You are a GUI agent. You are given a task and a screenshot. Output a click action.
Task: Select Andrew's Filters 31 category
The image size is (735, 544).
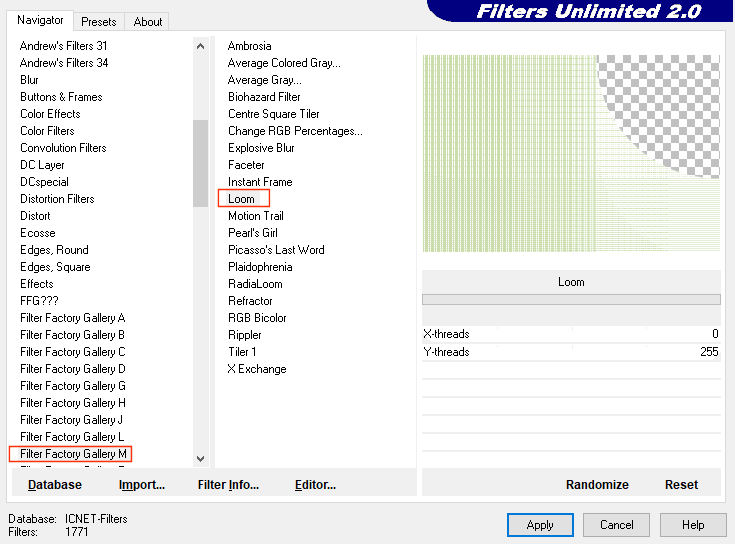(x=64, y=46)
